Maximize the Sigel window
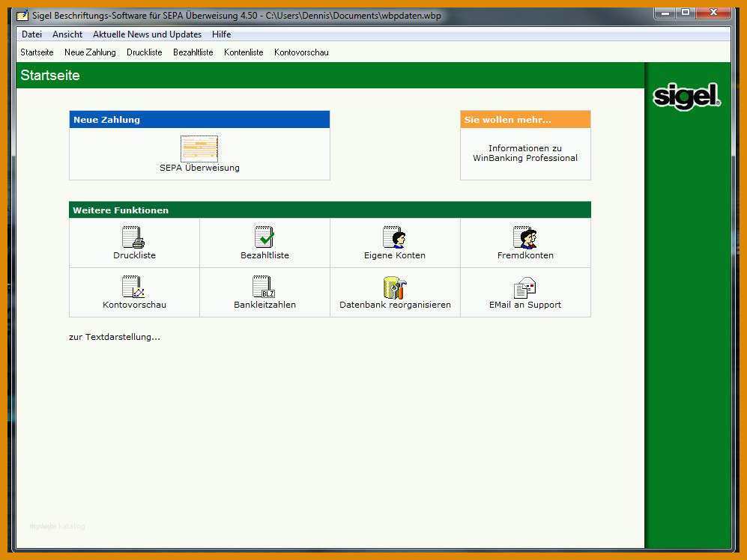747x560 pixels. (686, 13)
